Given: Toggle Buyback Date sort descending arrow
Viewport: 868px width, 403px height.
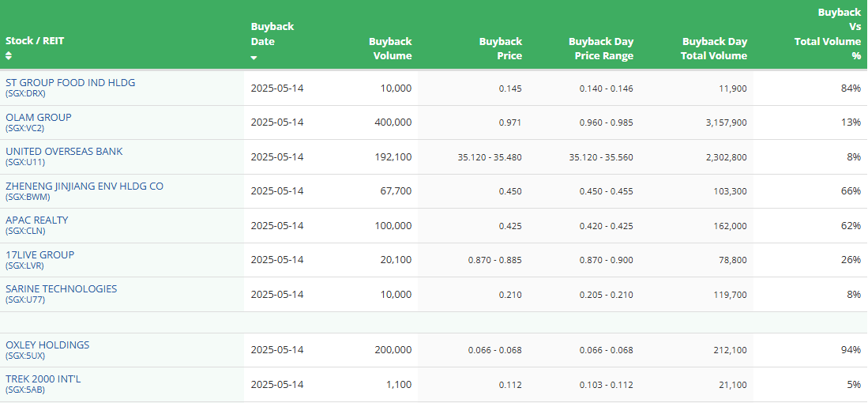Looking at the screenshot, I should [254, 58].
